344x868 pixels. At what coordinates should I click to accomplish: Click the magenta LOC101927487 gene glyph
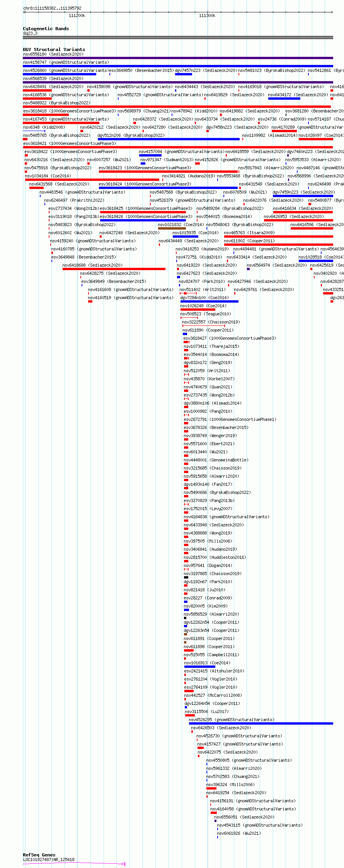(74, 863)
